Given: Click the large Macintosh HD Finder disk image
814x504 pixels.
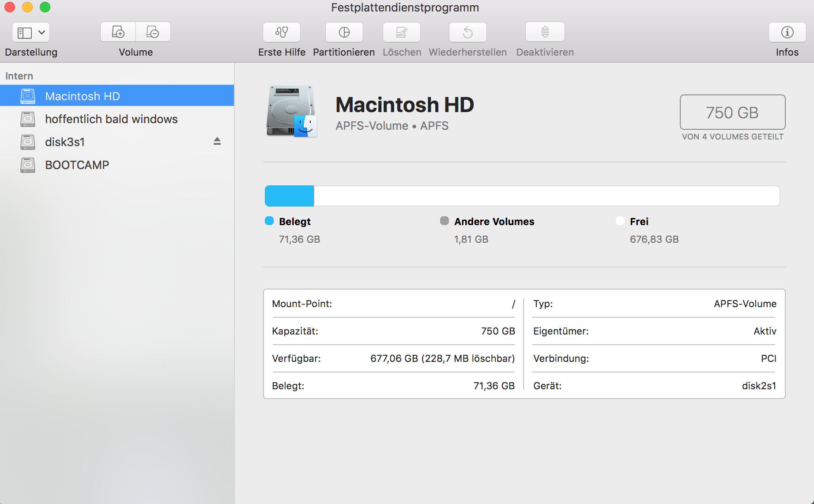Looking at the screenshot, I should click(292, 112).
